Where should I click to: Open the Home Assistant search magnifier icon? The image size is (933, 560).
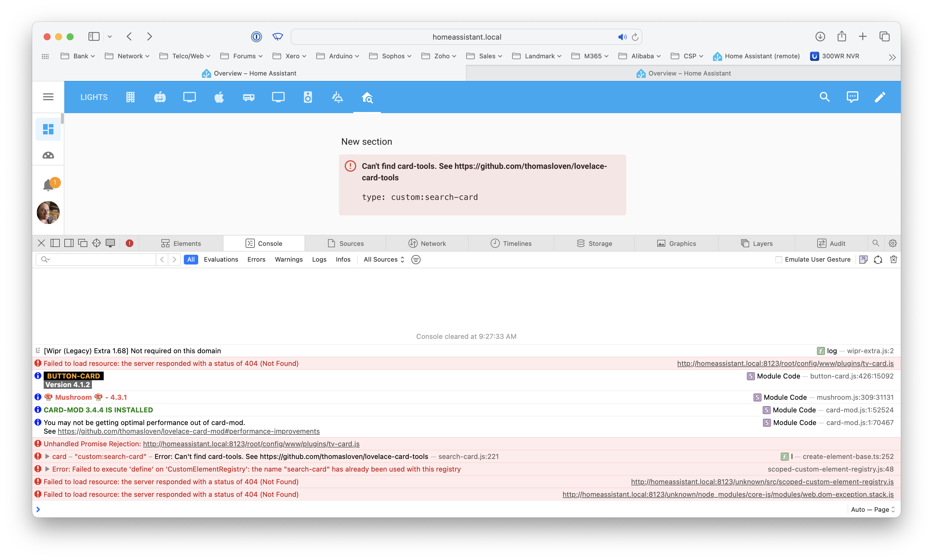point(824,97)
